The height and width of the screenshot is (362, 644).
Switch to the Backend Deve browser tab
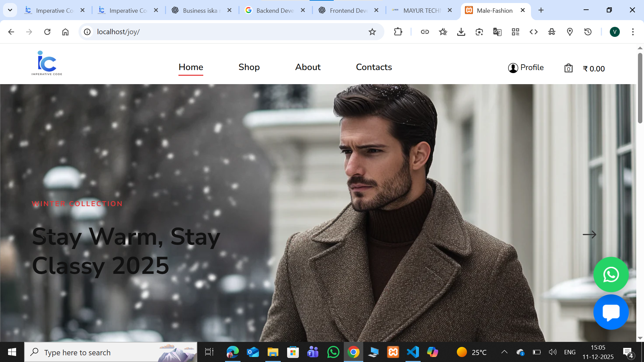click(274, 10)
